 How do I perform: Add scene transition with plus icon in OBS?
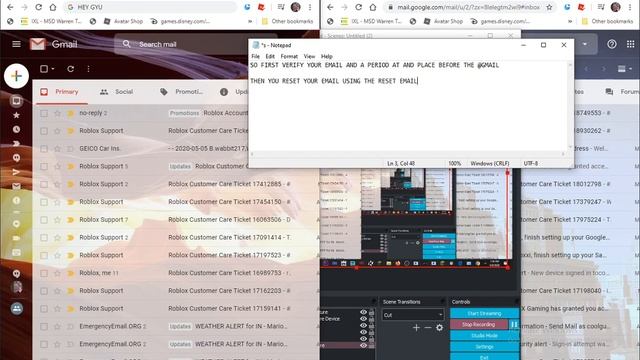pyautogui.click(x=416, y=327)
